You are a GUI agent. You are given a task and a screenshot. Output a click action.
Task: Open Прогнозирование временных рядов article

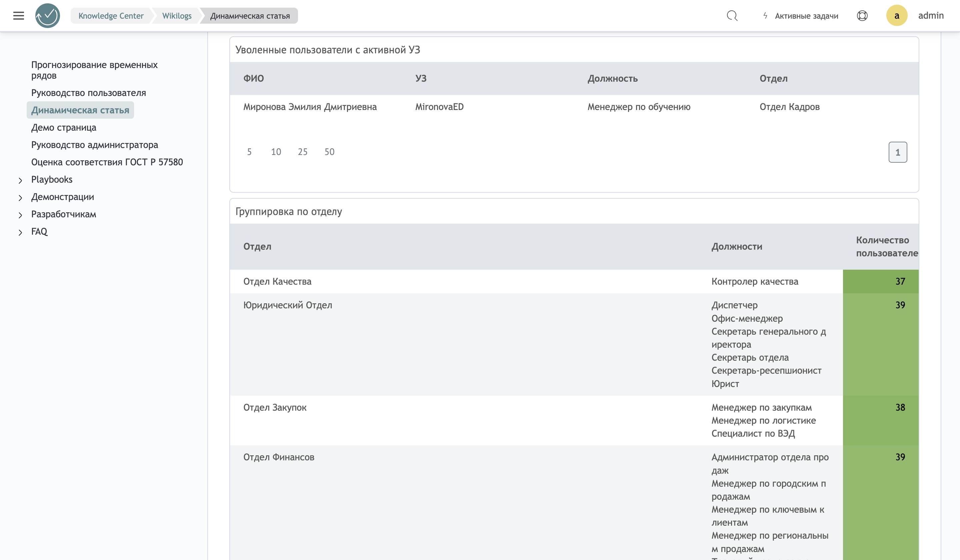94,70
